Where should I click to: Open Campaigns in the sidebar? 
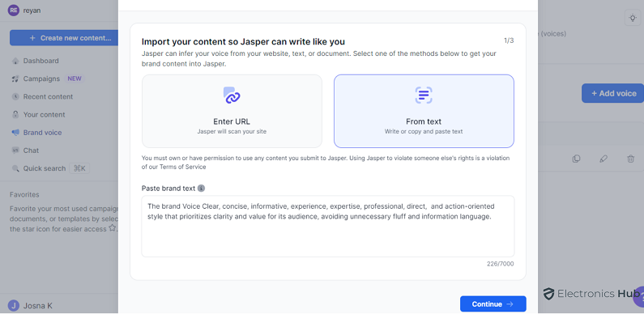[41, 78]
